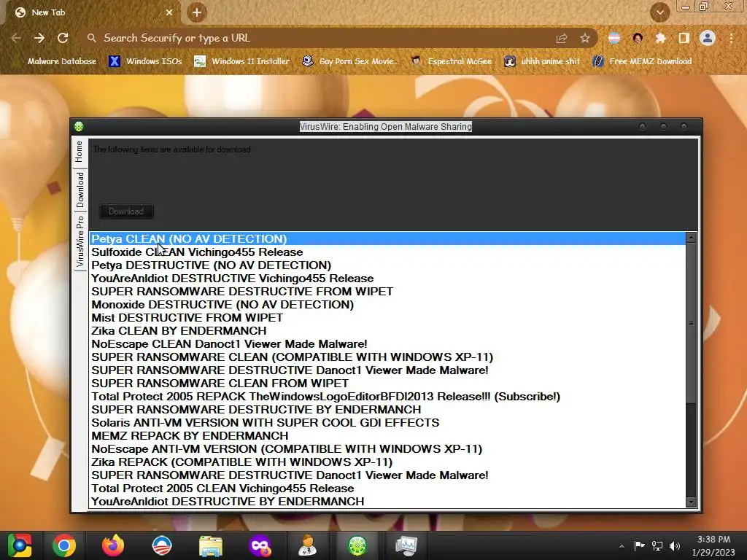The height and width of the screenshot is (560, 747).
Task: Select Zika REPACK (COMPATIBLE WITH WINDOWS XP-11)
Action: point(387,462)
